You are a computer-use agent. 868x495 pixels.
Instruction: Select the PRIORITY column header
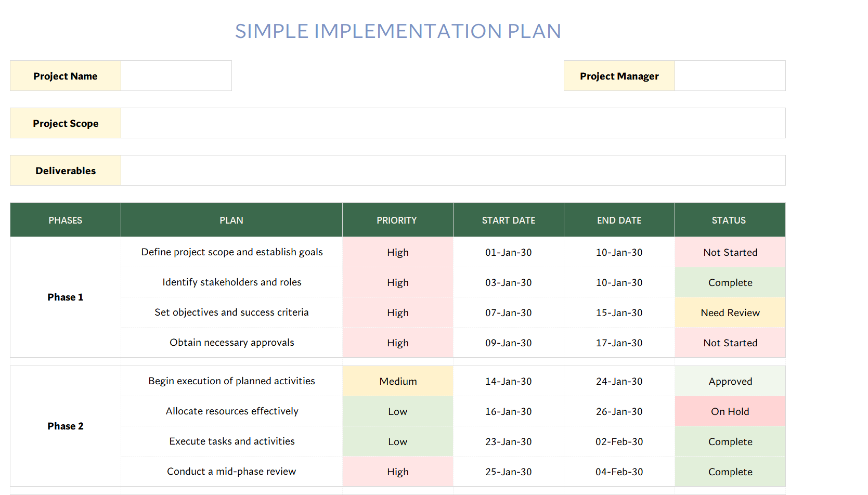click(398, 220)
